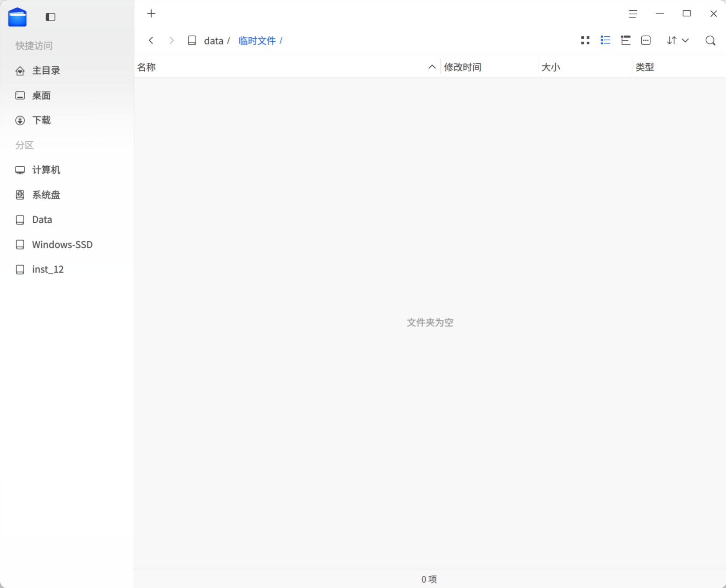Collapse the sidebar with the panel toggle
The image size is (726, 588).
[x=50, y=17]
